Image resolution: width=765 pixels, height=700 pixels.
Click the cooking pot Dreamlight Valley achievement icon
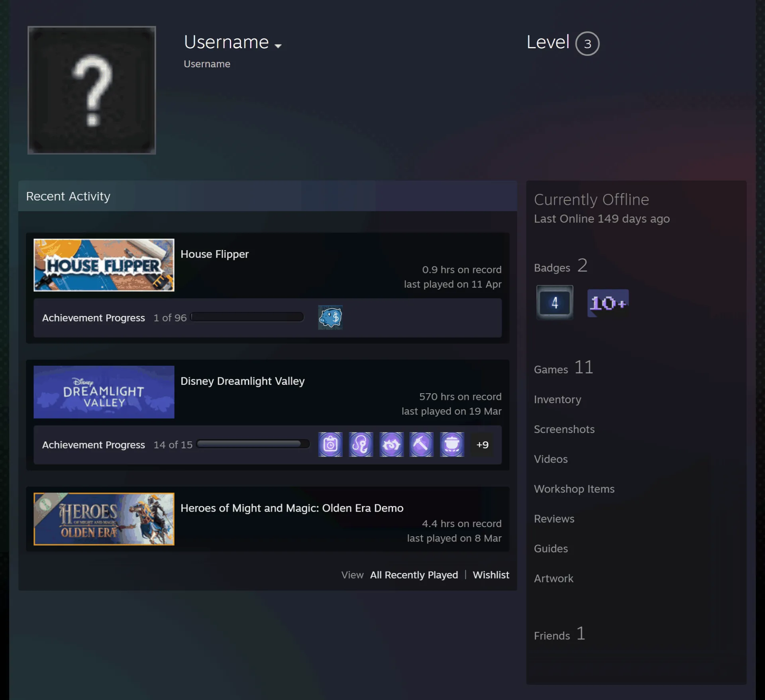[x=452, y=444]
